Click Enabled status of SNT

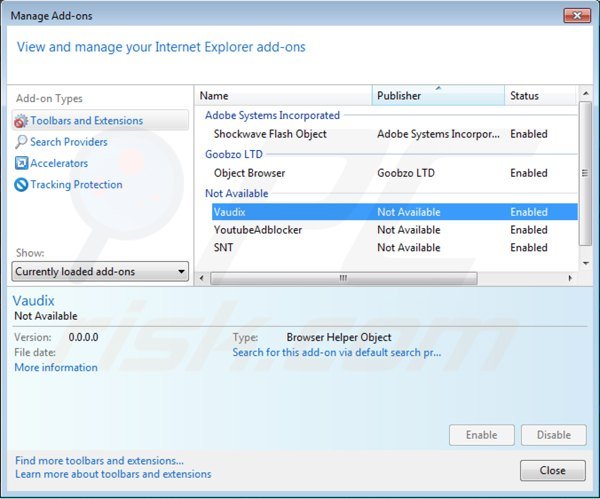(529, 248)
